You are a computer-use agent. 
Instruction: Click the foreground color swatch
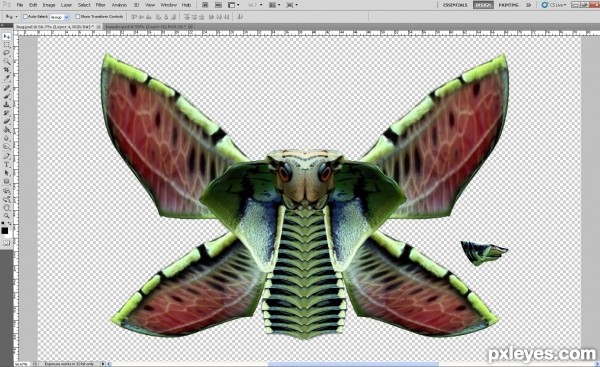[5, 230]
